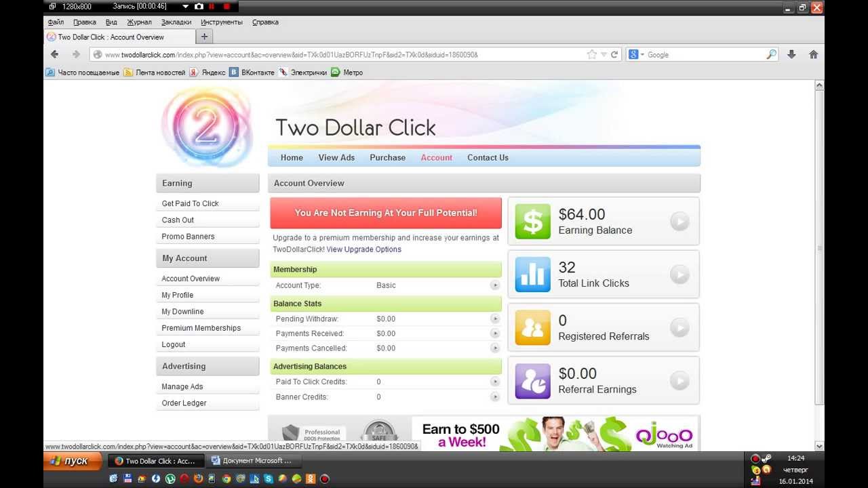
Task: Expand the Account Type row arrow
Action: tap(495, 285)
